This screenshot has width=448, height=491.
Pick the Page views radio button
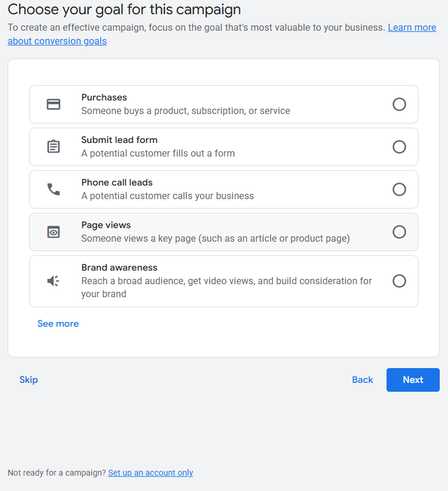click(x=399, y=232)
